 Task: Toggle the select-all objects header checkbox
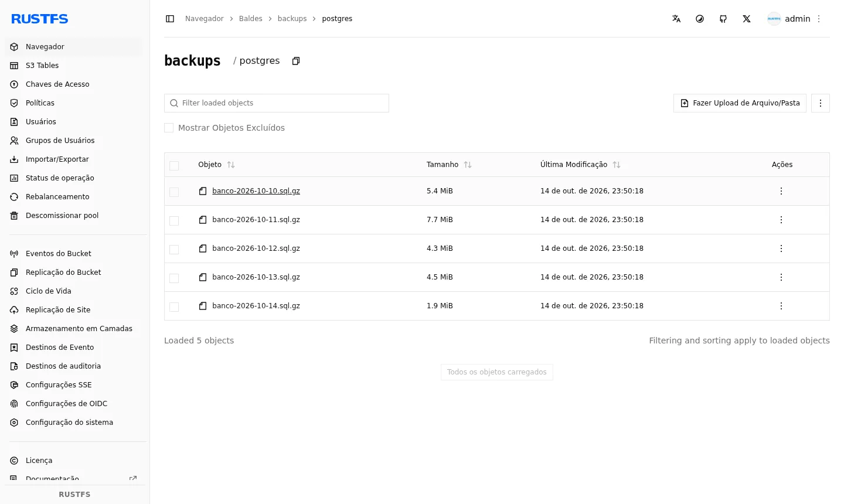174,166
